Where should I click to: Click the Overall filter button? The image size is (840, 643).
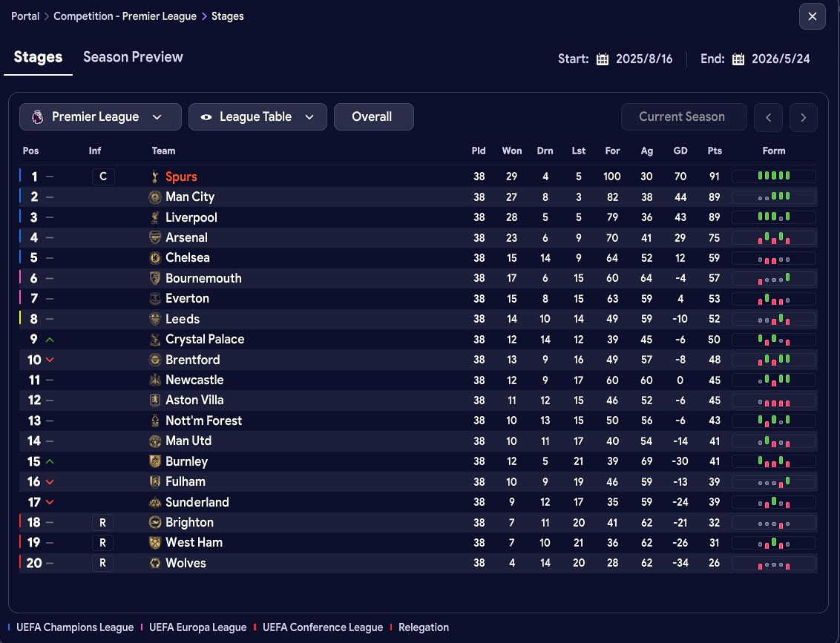click(373, 117)
